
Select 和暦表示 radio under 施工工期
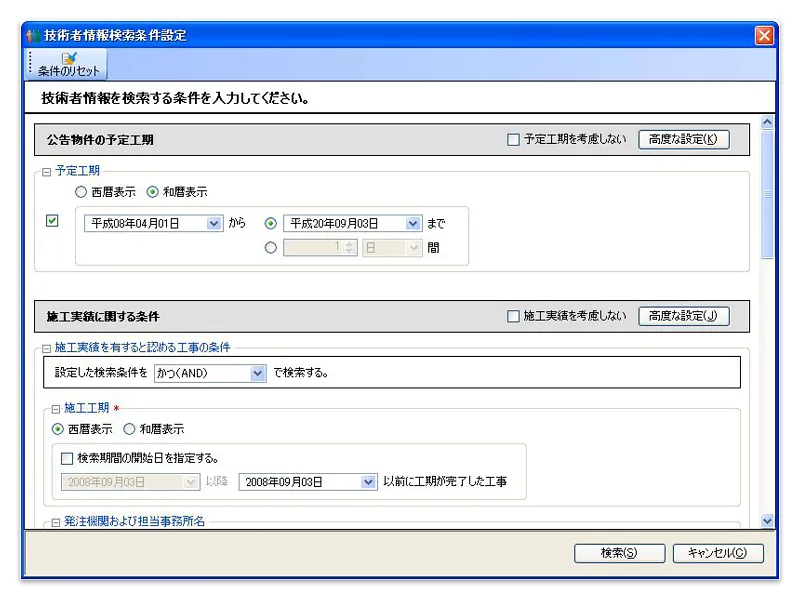click(x=129, y=429)
